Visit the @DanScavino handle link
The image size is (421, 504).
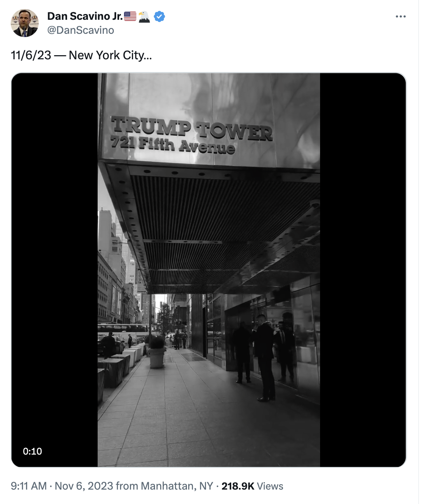81,30
